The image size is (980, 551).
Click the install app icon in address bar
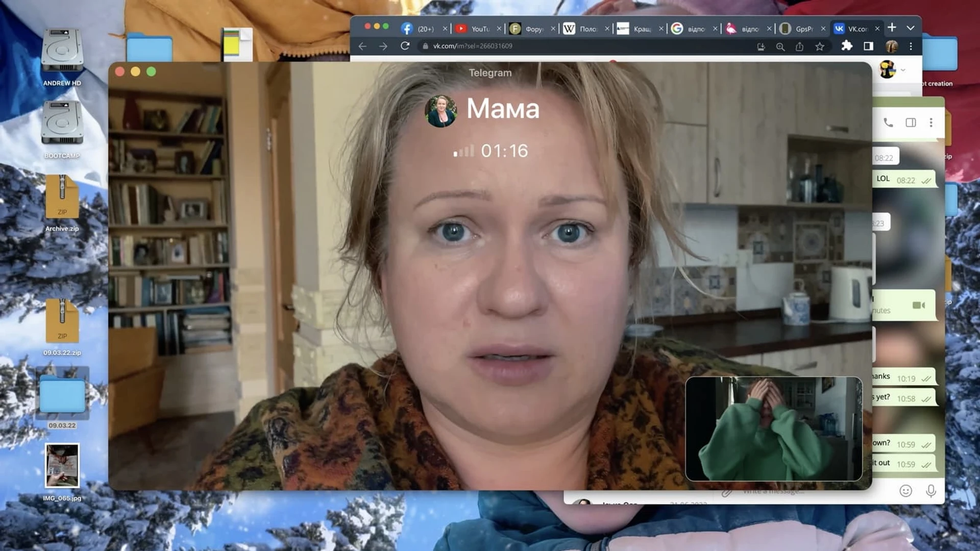[761, 46]
